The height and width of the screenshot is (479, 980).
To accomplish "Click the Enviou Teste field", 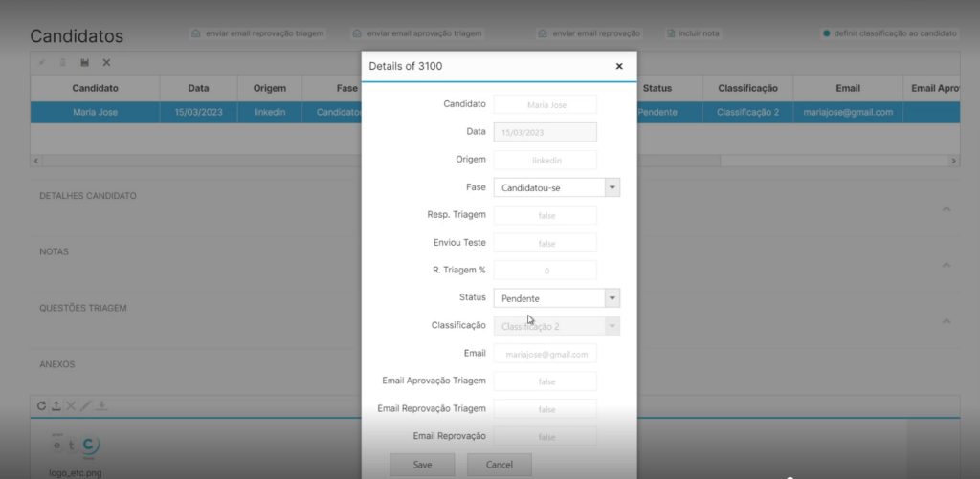I will tap(545, 243).
